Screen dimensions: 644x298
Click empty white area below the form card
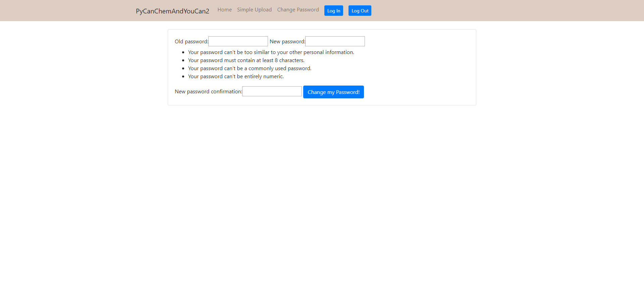point(322,201)
